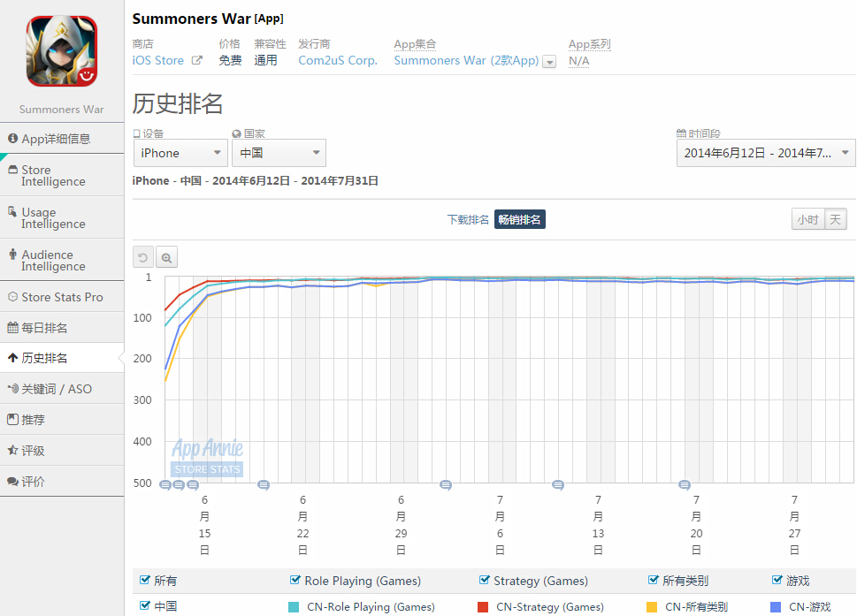Open the date range dropdown
Image resolution: width=857 pixels, height=616 pixels.
click(x=766, y=153)
